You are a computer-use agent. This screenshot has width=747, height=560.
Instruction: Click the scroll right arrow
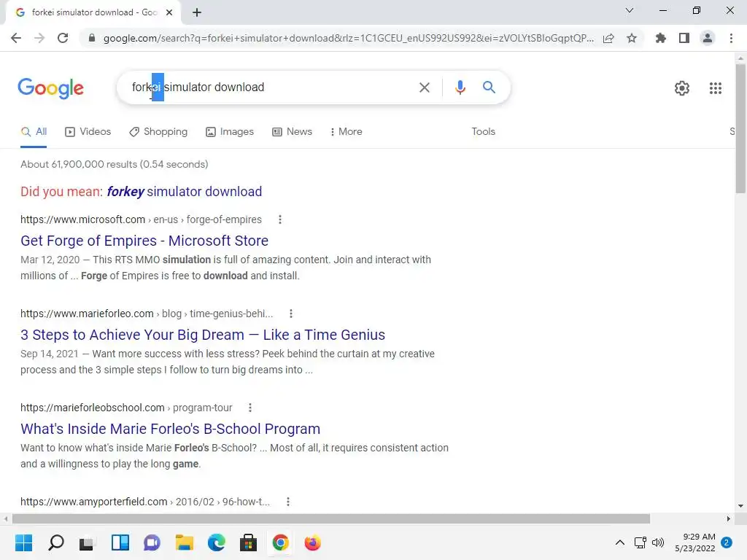(729, 518)
